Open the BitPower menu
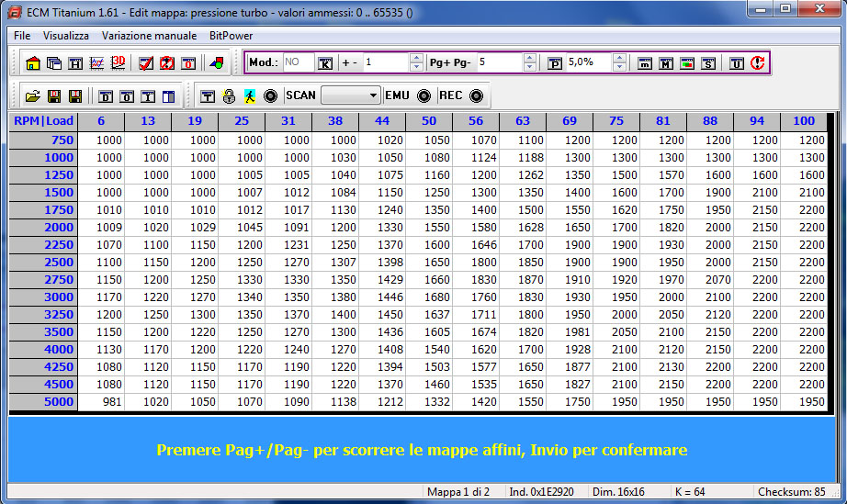 [x=231, y=36]
